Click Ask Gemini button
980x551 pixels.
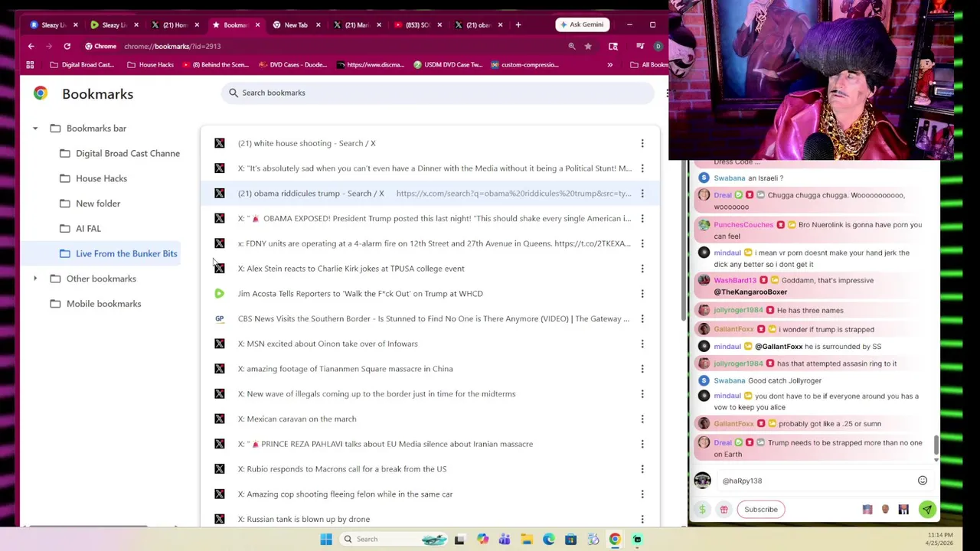pyautogui.click(x=582, y=24)
